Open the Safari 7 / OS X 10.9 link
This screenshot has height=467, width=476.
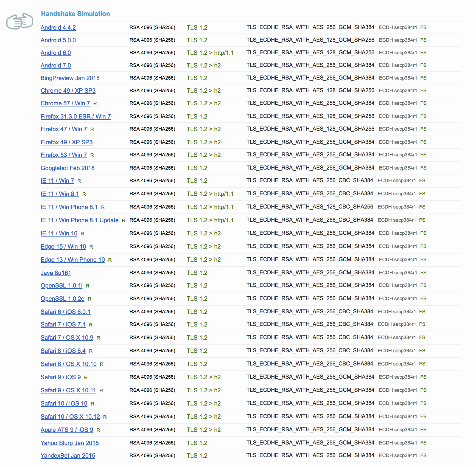[x=67, y=337]
